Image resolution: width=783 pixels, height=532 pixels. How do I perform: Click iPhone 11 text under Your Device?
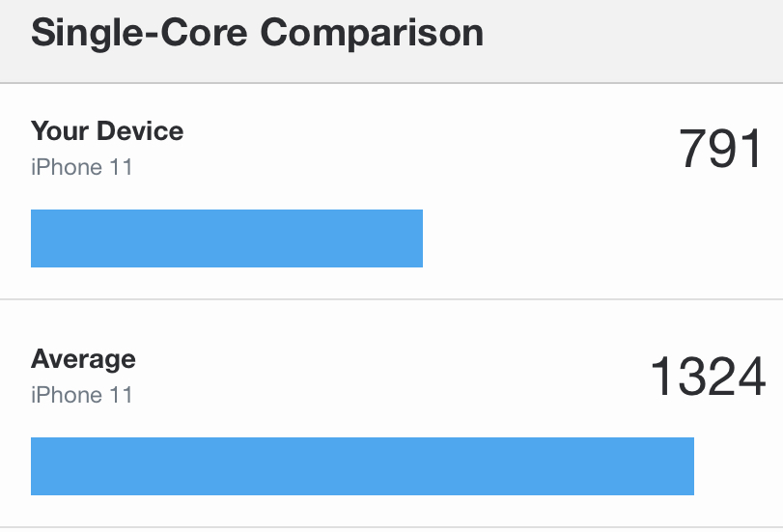82,167
